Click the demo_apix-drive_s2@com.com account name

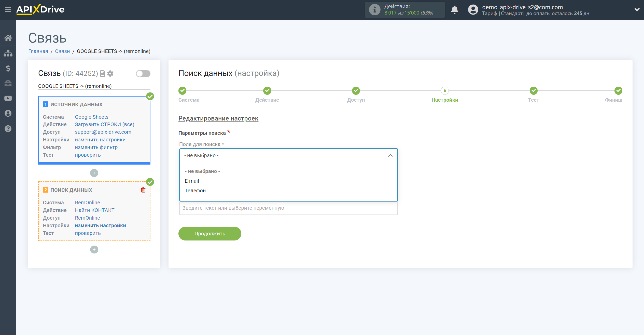pyautogui.click(x=522, y=7)
